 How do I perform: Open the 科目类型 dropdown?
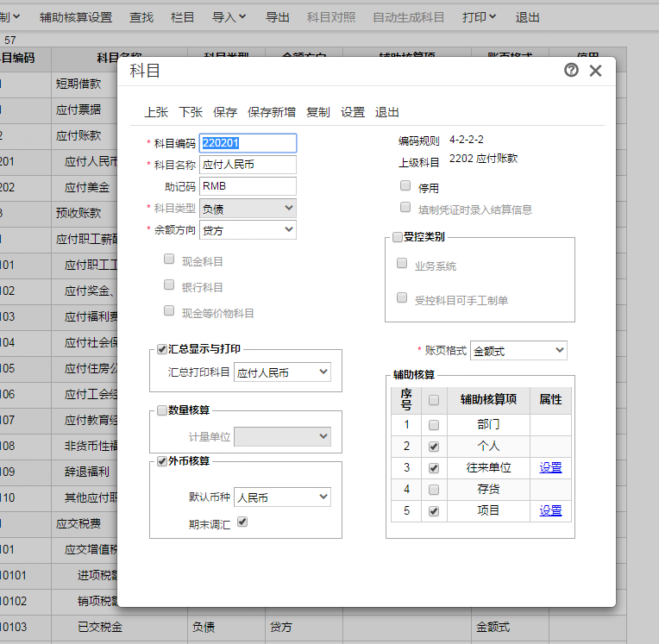(x=248, y=209)
